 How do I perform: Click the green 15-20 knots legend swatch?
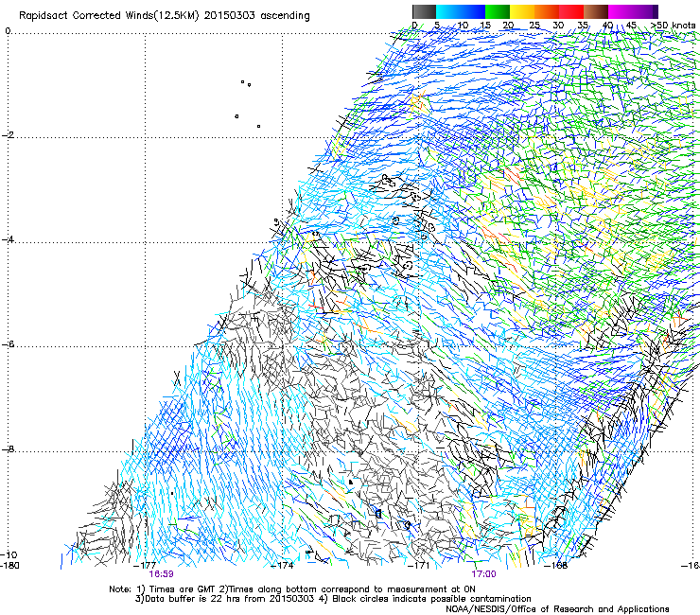(x=498, y=11)
